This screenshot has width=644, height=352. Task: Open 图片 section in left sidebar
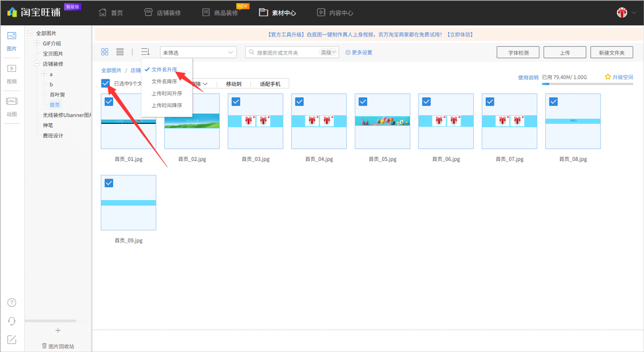tap(12, 41)
